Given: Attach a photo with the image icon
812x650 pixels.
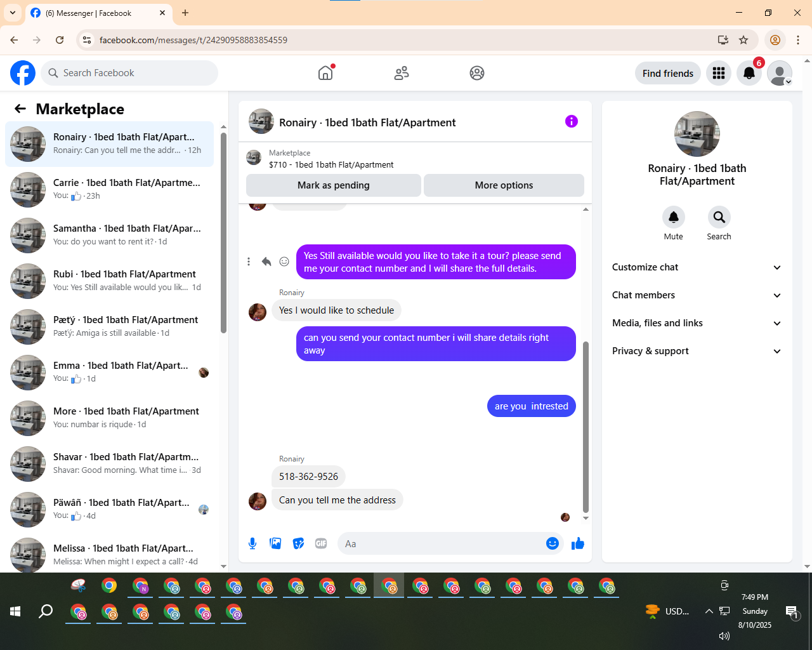Looking at the screenshot, I should (x=275, y=543).
